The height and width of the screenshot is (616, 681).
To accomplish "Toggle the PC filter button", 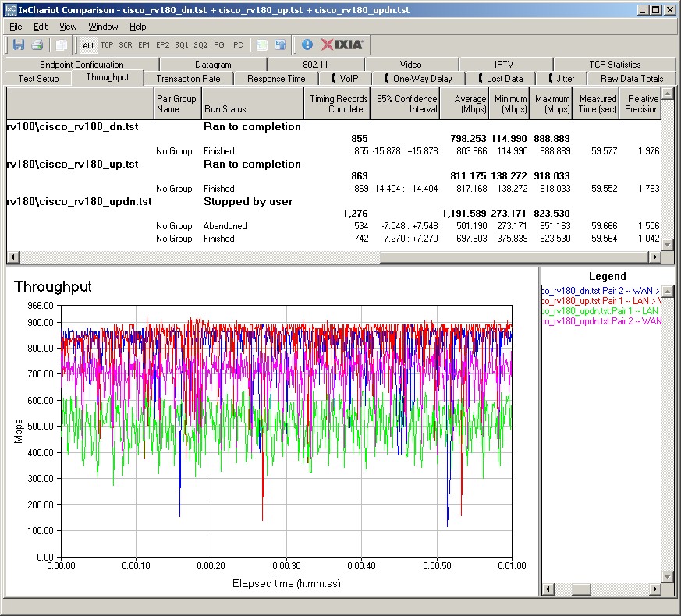I will 238,44.
